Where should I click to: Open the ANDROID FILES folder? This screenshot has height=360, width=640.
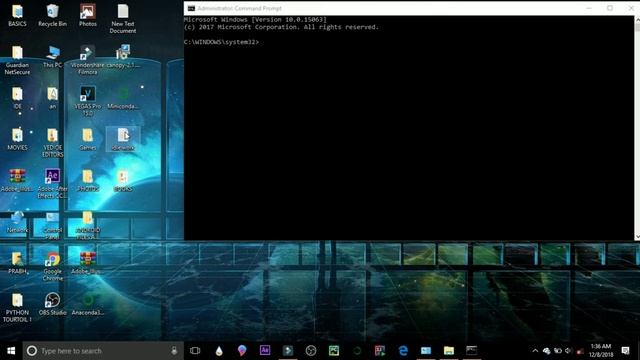87,225
